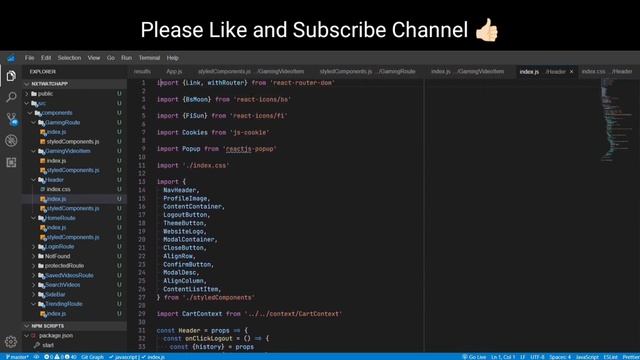
Task: Open the Manage gear icon
Action: [11, 341]
